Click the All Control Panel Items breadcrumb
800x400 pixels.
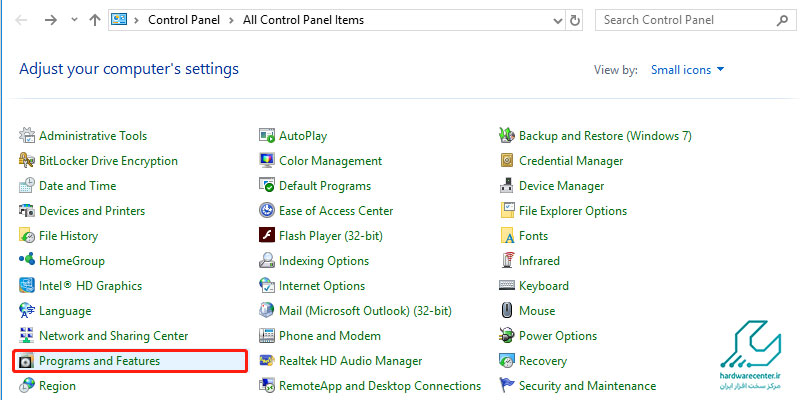coord(304,20)
